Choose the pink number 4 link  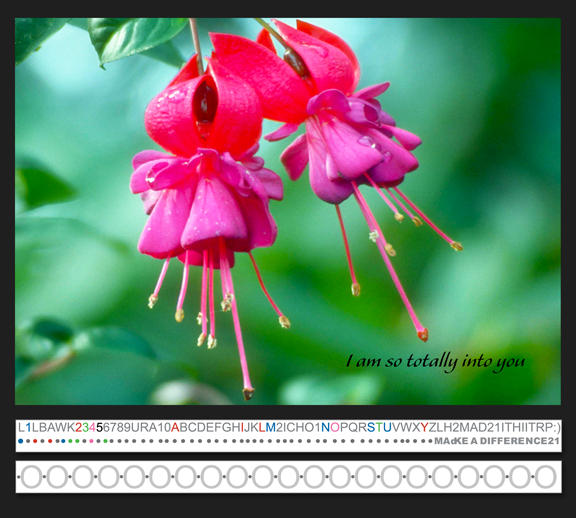(x=92, y=427)
